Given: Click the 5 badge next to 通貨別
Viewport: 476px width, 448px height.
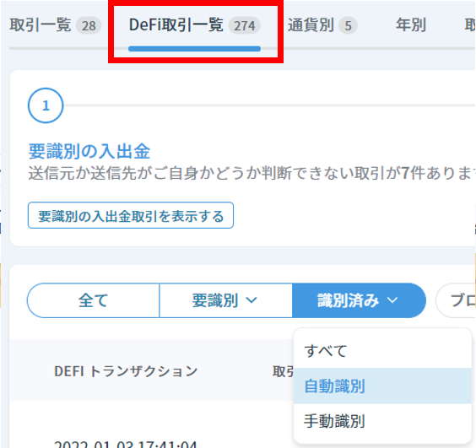Looking at the screenshot, I should tap(348, 25).
